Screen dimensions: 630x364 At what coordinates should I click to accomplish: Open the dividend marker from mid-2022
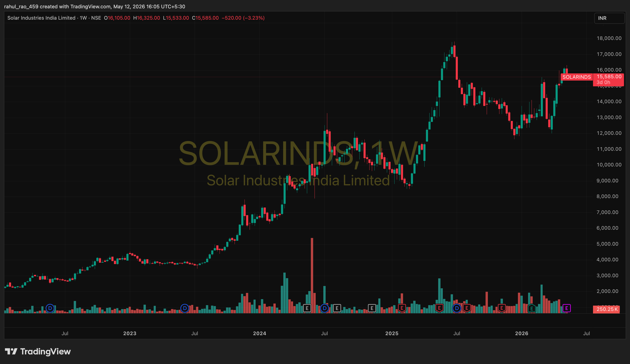tap(50, 308)
